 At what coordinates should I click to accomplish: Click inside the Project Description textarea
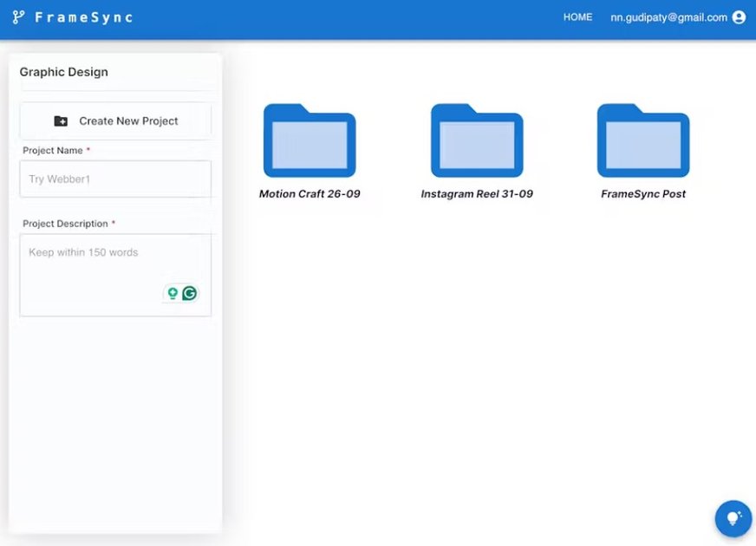[x=114, y=260]
